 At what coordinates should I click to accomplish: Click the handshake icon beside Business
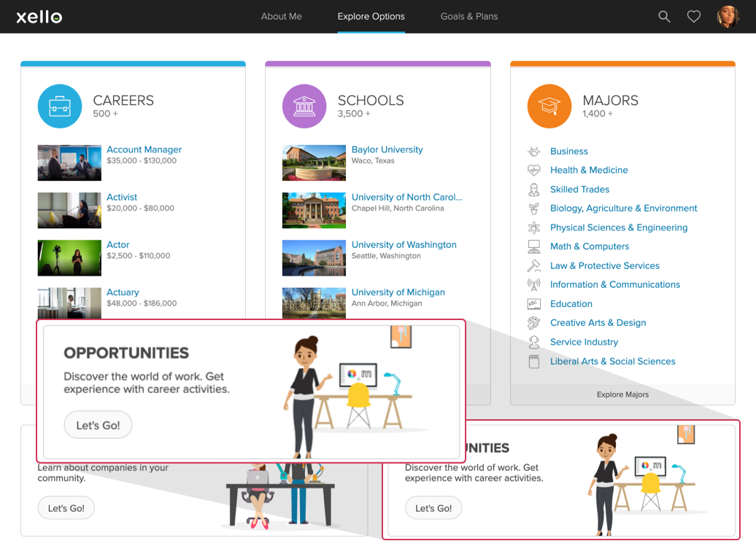[533, 151]
